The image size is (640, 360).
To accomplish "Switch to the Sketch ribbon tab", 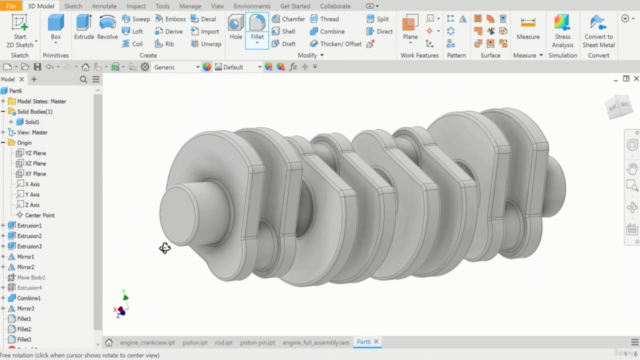I will 73,6.
